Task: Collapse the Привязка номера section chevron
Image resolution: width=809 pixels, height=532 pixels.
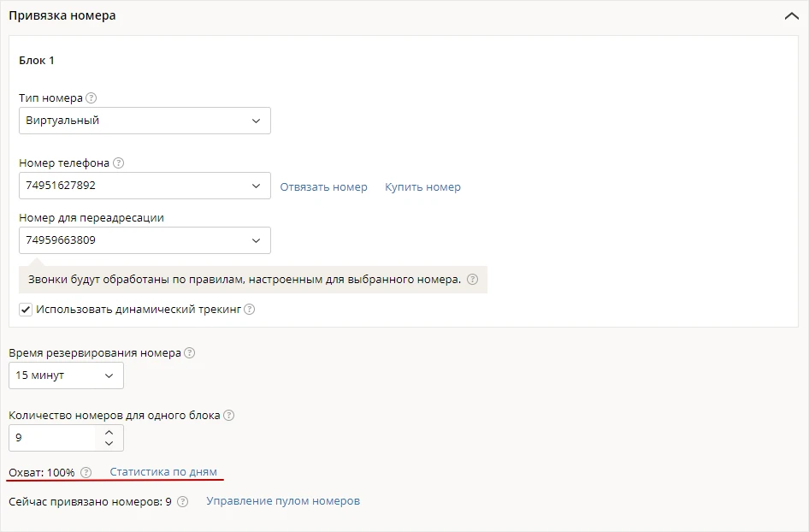Action: tap(791, 16)
